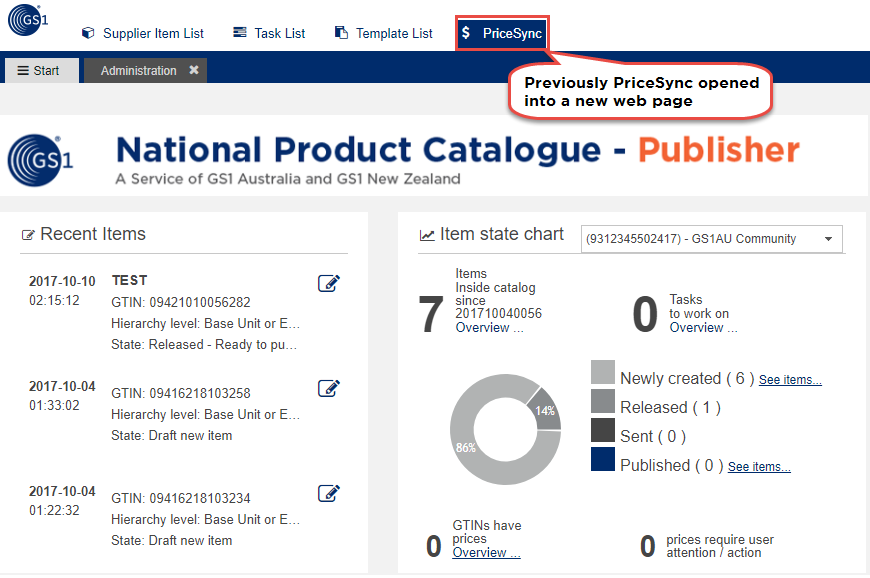Click the Supplier Item List box icon
870x578 pixels.
tap(88, 33)
